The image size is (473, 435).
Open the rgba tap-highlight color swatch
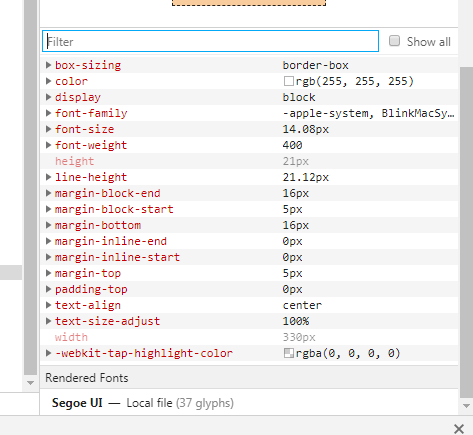click(288, 353)
